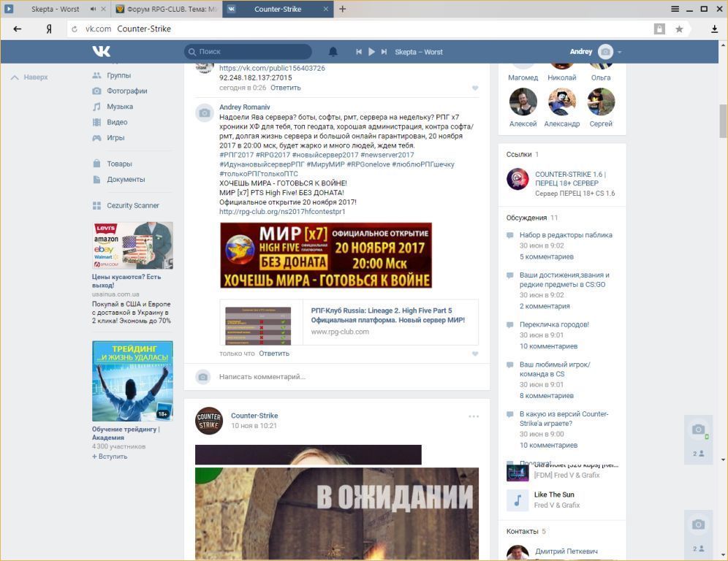Open Группы in the left menu
The width and height of the screenshot is (728, 561).
[118, 75]
